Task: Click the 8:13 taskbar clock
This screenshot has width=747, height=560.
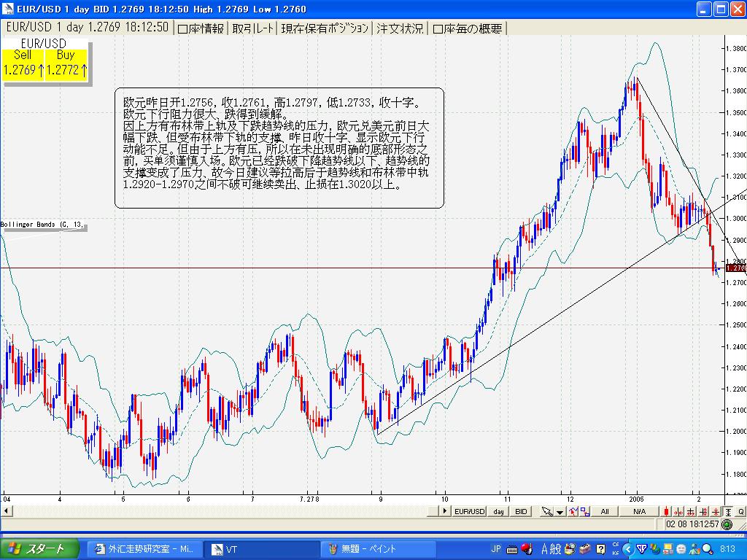Action: [x=727, y=548]
